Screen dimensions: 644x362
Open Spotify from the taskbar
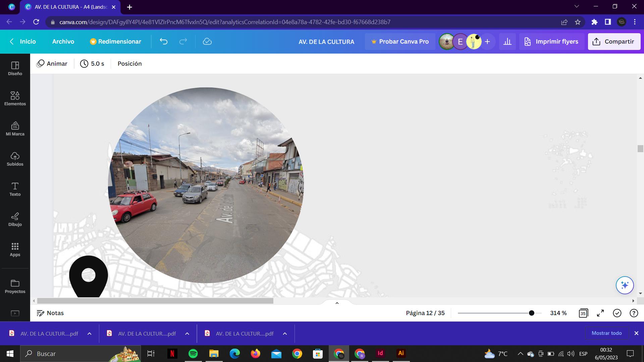(x=193, y=354)
